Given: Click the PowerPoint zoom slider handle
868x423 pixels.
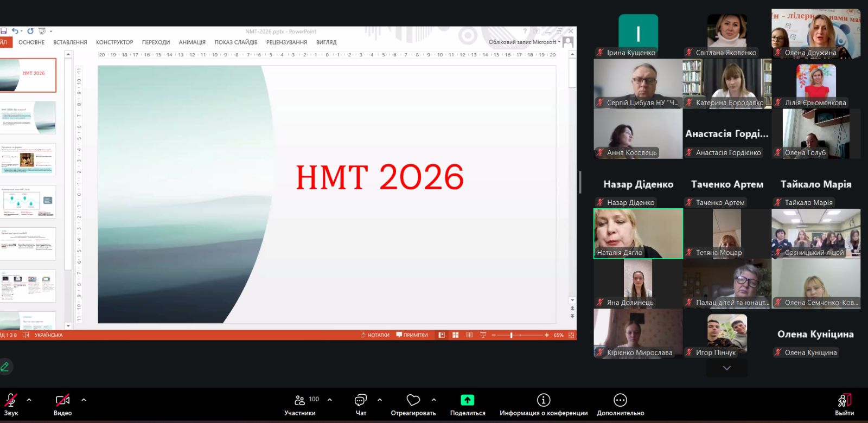Looking at the screenshot, I should point(511,335).
